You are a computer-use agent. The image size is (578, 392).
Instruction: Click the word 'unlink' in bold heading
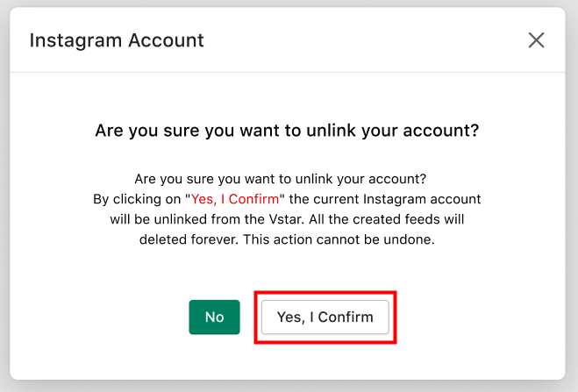[x=331, y=130]
